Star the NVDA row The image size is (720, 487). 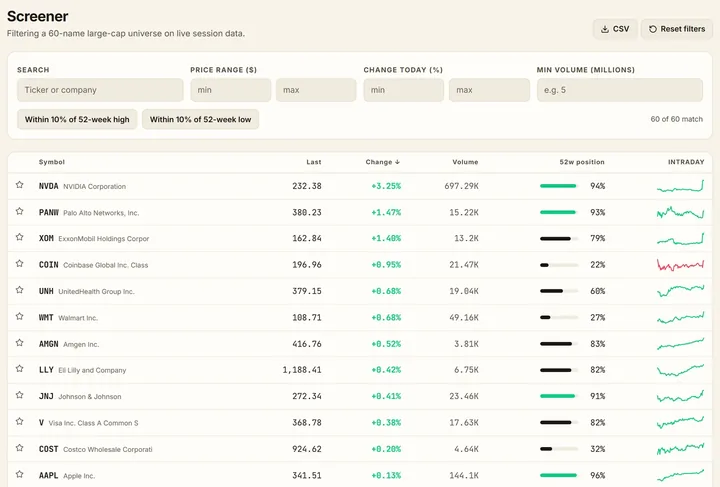click(x=19, y=185)
